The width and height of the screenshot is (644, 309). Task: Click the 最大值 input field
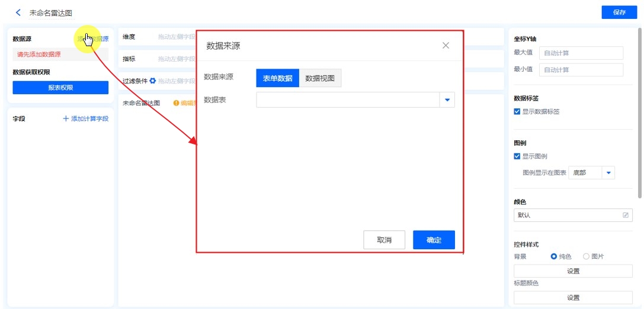[x=581, y=53]
